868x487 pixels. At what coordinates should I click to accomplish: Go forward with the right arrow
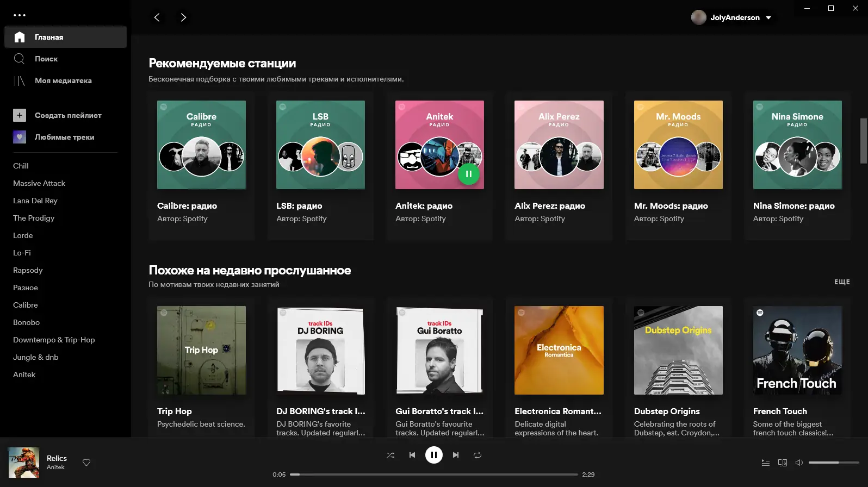(x=183, y=17)
